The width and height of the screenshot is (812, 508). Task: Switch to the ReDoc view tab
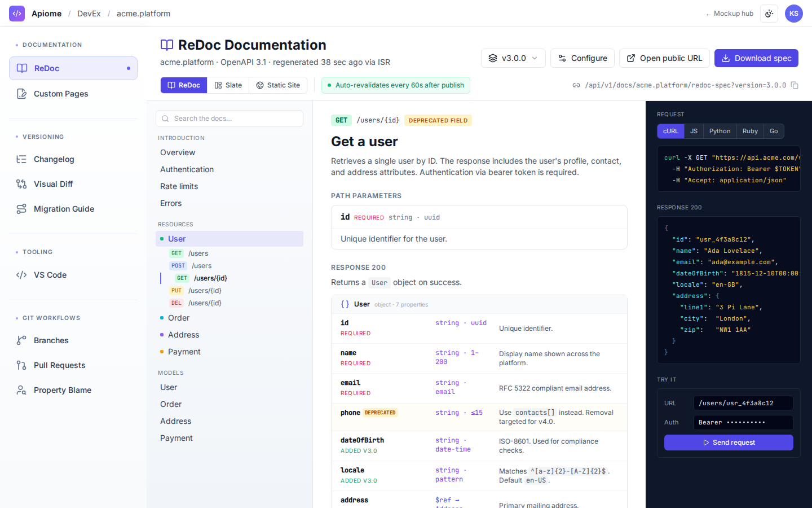click(184, 85)
